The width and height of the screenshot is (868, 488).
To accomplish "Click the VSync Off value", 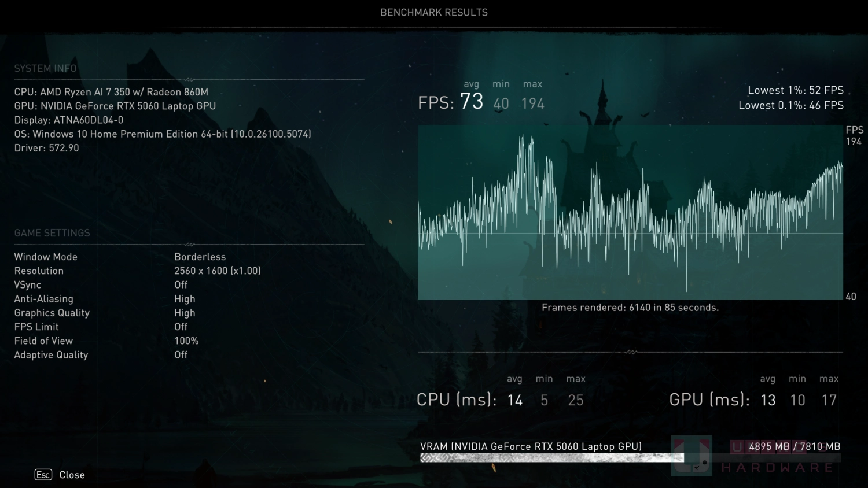I will pyautogui.click(x=181, y=285).
